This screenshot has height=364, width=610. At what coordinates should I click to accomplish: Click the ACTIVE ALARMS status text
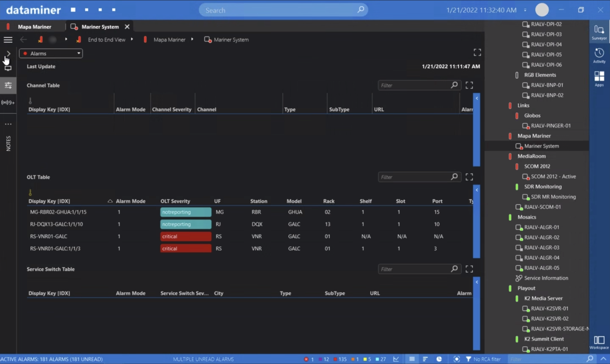(x=52, y=359)
